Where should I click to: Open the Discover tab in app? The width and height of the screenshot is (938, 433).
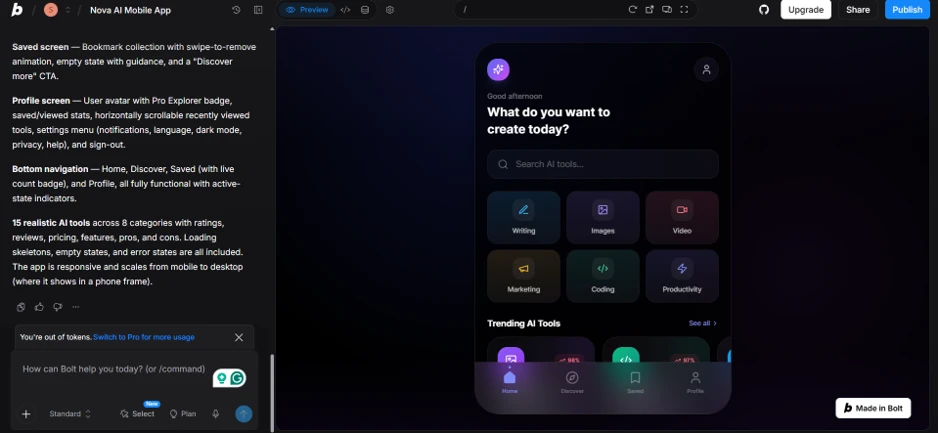click(572, 382)
